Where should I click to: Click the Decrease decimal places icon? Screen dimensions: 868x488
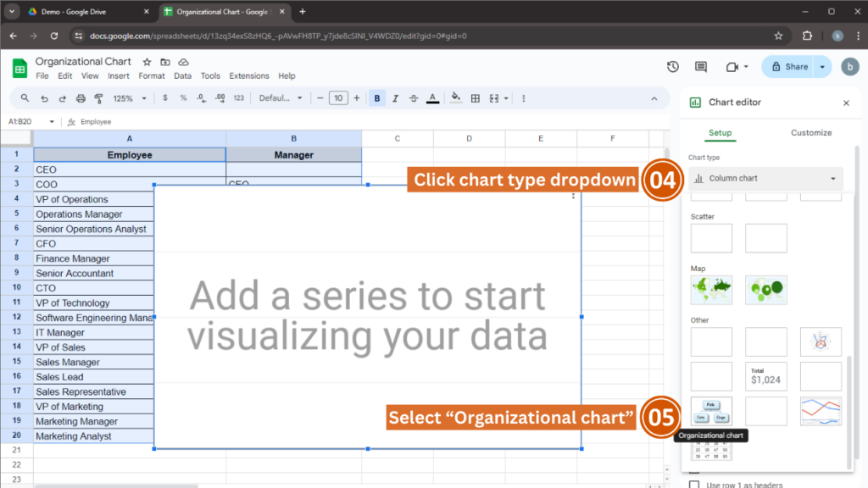[201, 97]
